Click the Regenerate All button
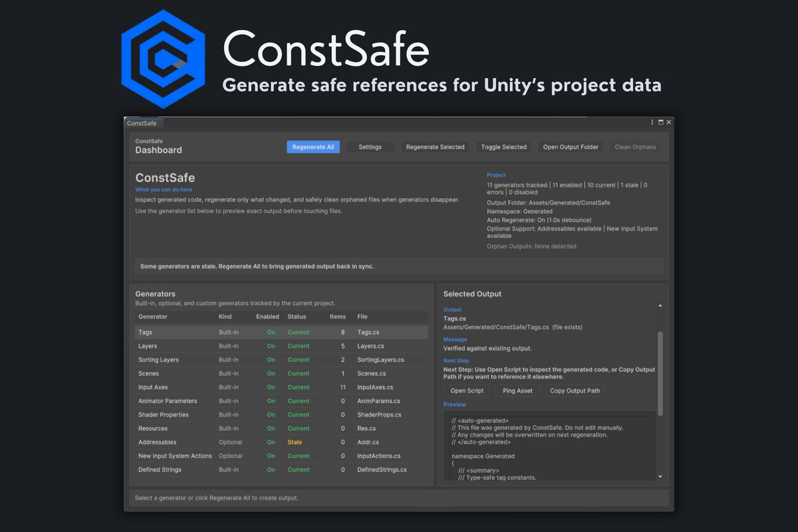 pyautogui.click(x=313, y=147)
